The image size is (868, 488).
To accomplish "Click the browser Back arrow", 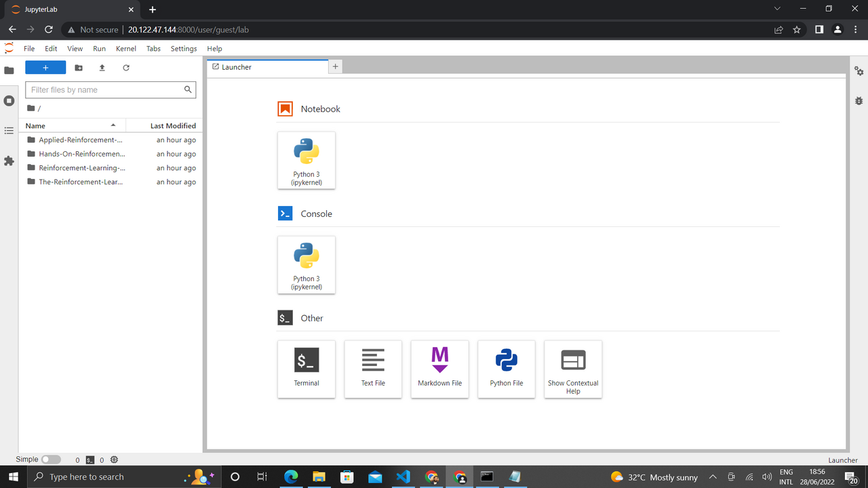I will pos(12,30).
